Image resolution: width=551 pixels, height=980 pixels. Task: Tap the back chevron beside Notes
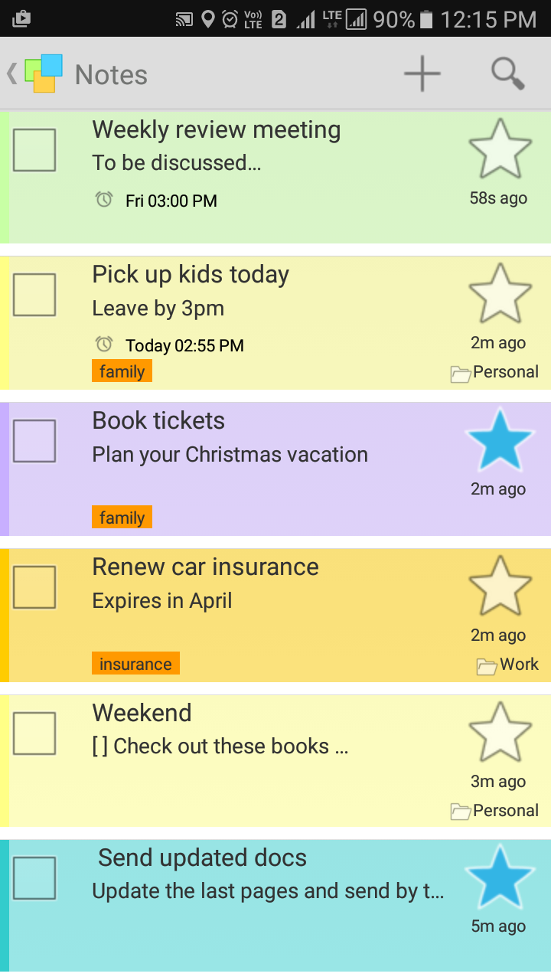click(11, 73)
